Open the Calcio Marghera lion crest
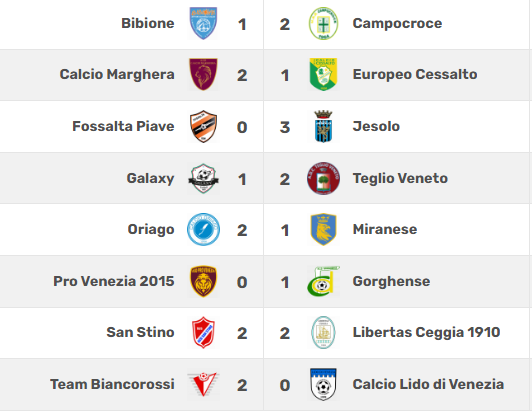 (203, 74)
